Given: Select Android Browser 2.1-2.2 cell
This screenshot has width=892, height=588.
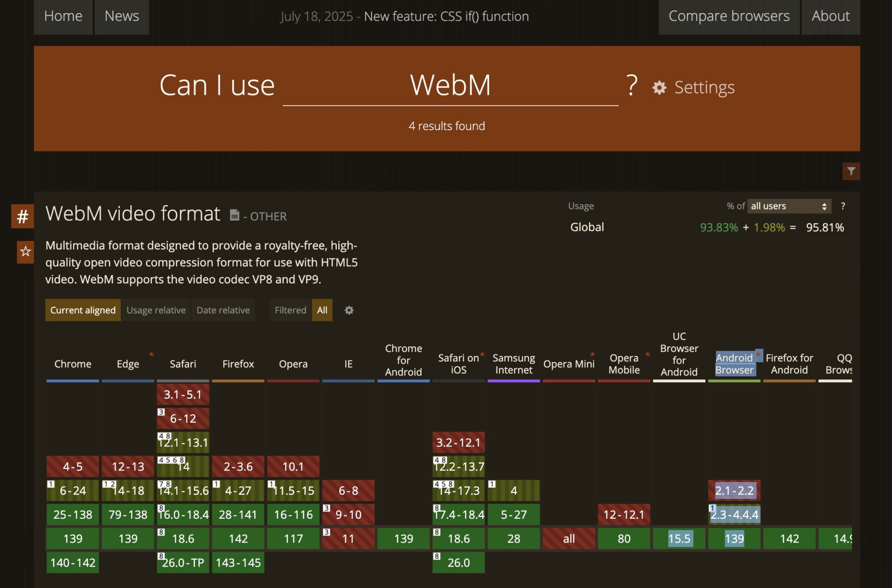Looking at the screenshot, I should point(734,491).
